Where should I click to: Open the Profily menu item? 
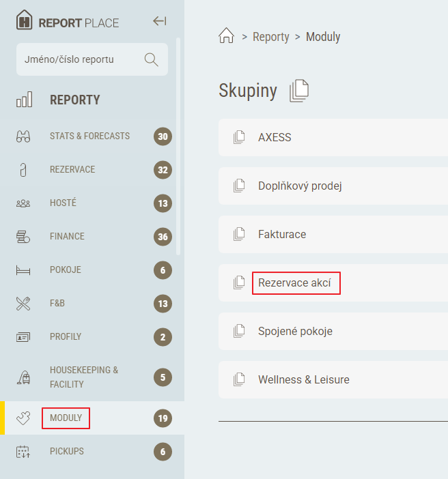click(66, 336)
